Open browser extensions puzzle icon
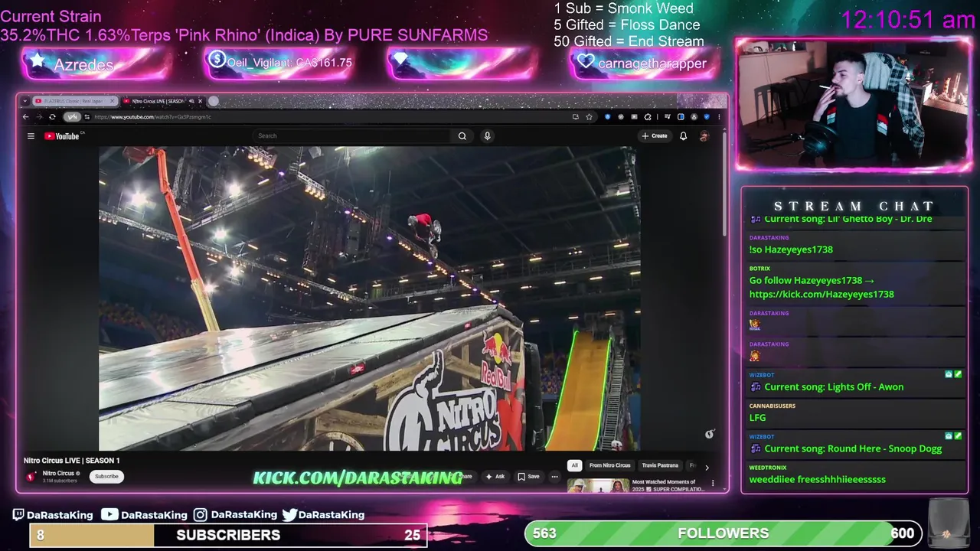The width and height of the screenshot is (980, 551). [x=648, y=117]
